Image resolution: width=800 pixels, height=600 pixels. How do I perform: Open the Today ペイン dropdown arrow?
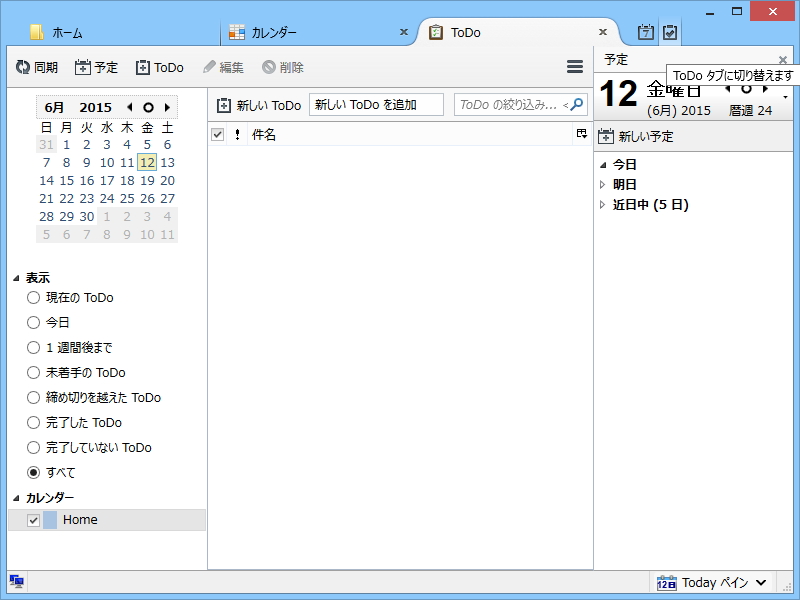[761, 582]
